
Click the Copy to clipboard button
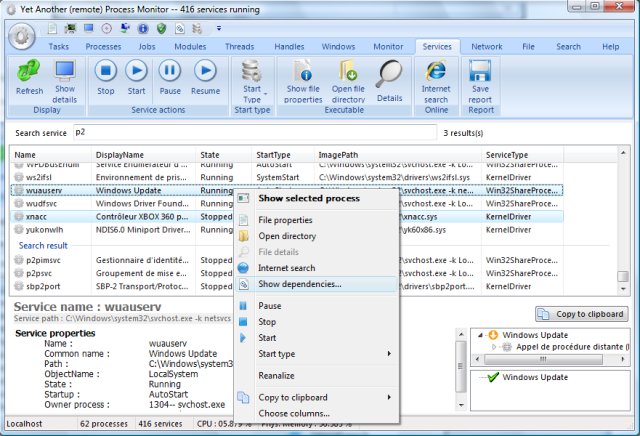point(581,313)
